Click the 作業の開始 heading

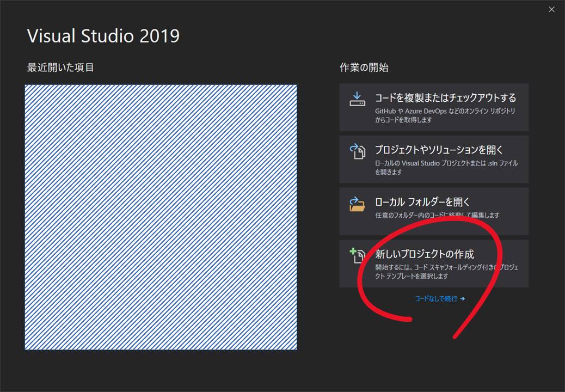(364, 68)
